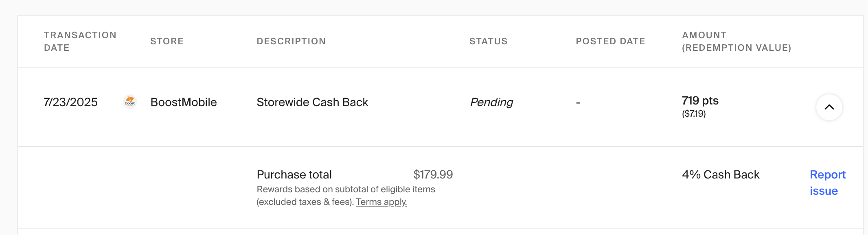Click the rewards subtotal disclaimer text
The image size is (868, 235).
pos(346,196)
